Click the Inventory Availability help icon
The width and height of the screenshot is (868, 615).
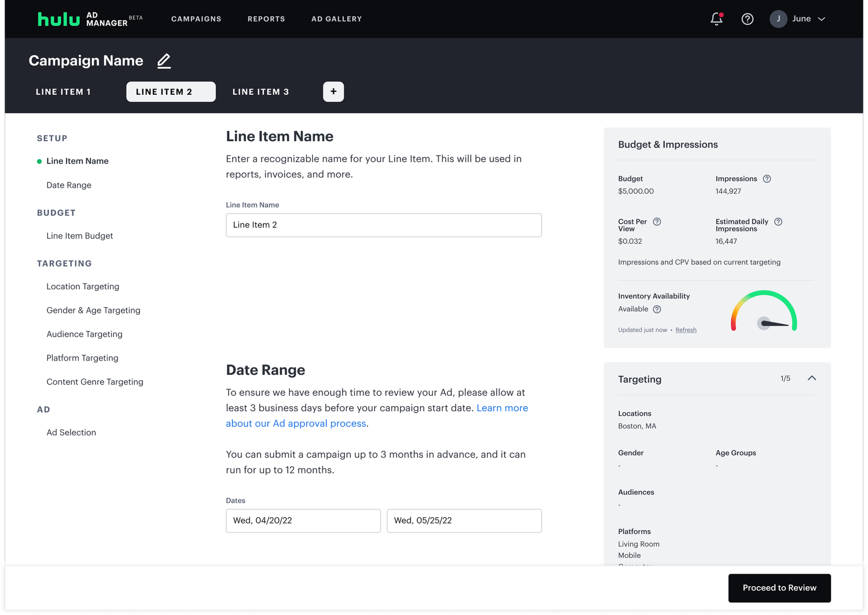(657, 309)
